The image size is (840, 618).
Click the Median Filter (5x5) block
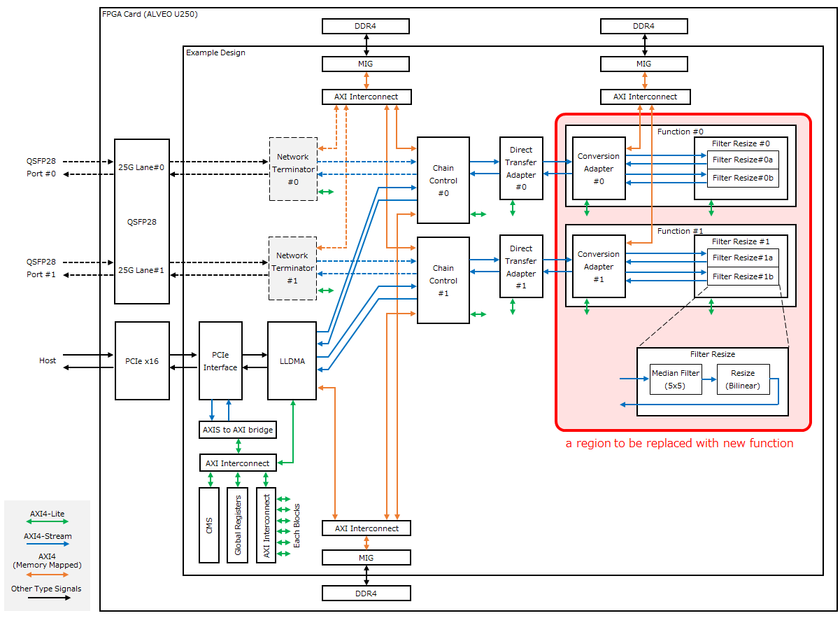tap(676, 379)
